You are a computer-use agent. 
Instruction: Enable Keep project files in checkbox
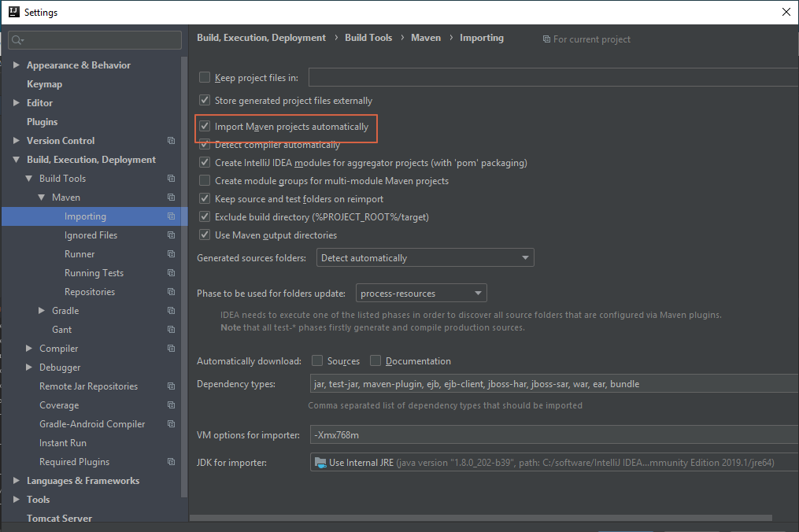click(x=205, y=77)
